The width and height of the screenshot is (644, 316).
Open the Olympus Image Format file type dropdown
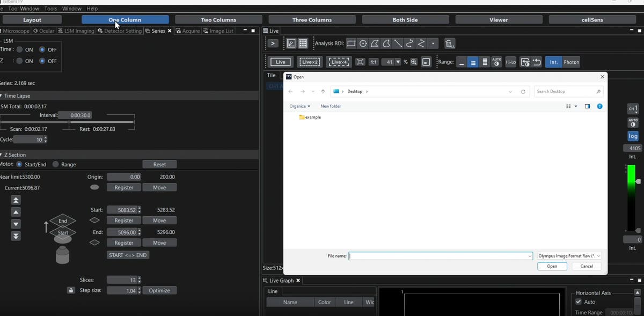tap(568, 255)
